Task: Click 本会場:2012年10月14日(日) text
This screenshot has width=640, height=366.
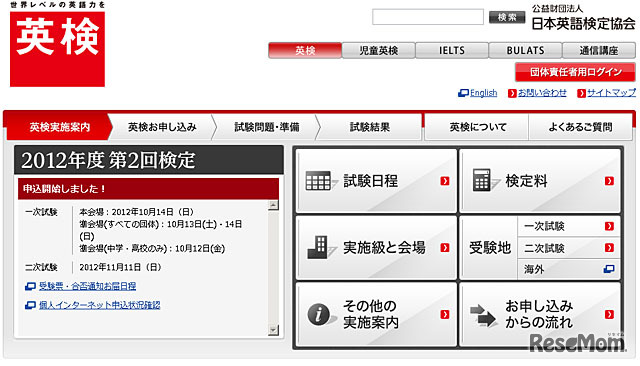Action: click(136, 212)
